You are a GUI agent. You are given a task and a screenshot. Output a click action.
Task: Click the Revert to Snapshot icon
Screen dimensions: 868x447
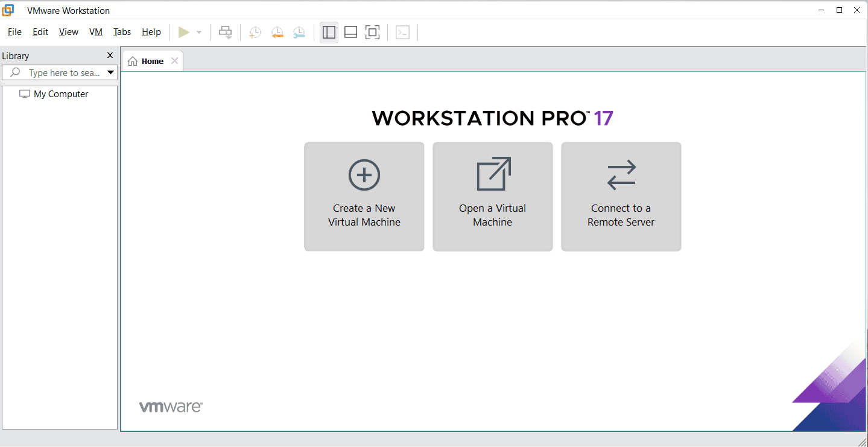click(277, 33)
